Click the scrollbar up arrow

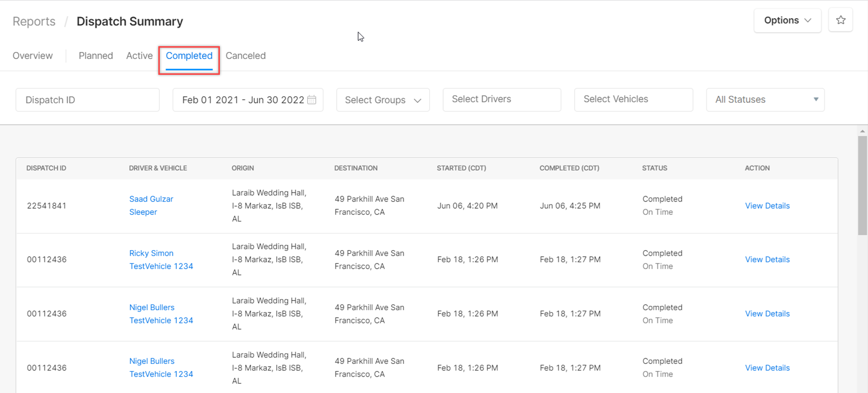862,131
